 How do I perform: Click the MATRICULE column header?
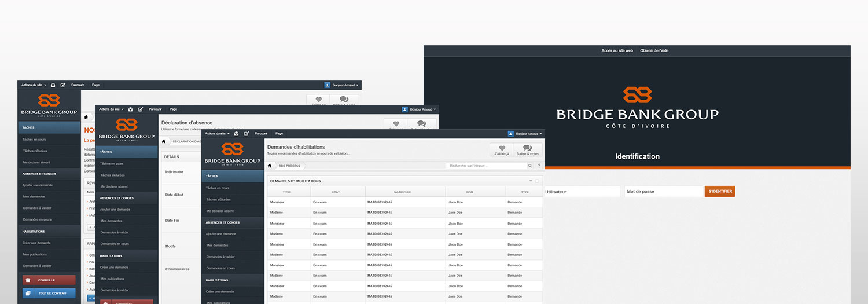(x=405, y=192)
